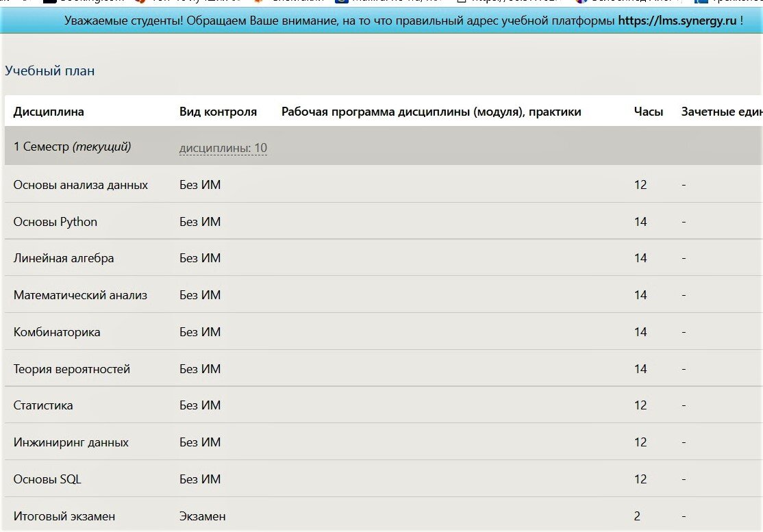Select hours value 12 for Статистика
The width and height of the screenshot is (763, 532).
tap(640, 405)
